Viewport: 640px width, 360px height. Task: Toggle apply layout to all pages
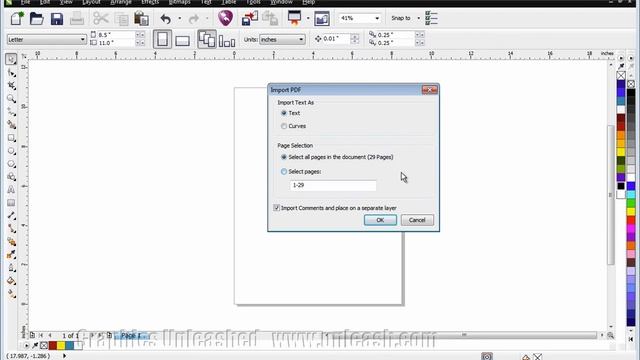207,40
